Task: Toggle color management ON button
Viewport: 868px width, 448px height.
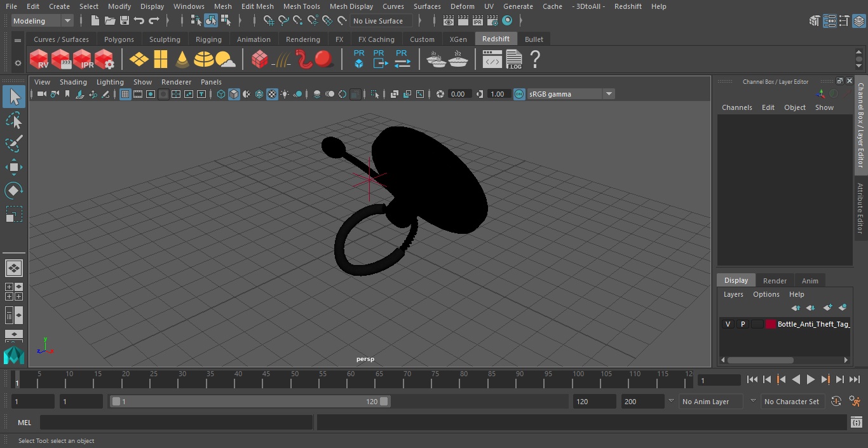Action: click(519, 94)
